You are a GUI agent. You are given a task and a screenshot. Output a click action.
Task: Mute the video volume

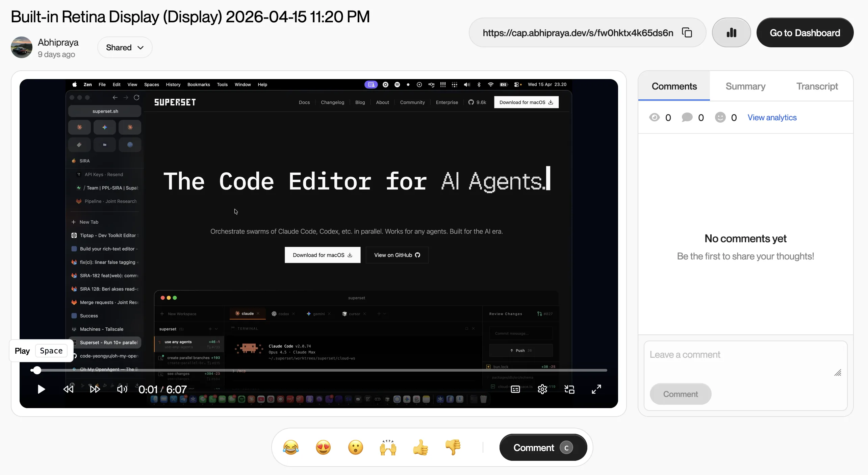coord(122,390)
